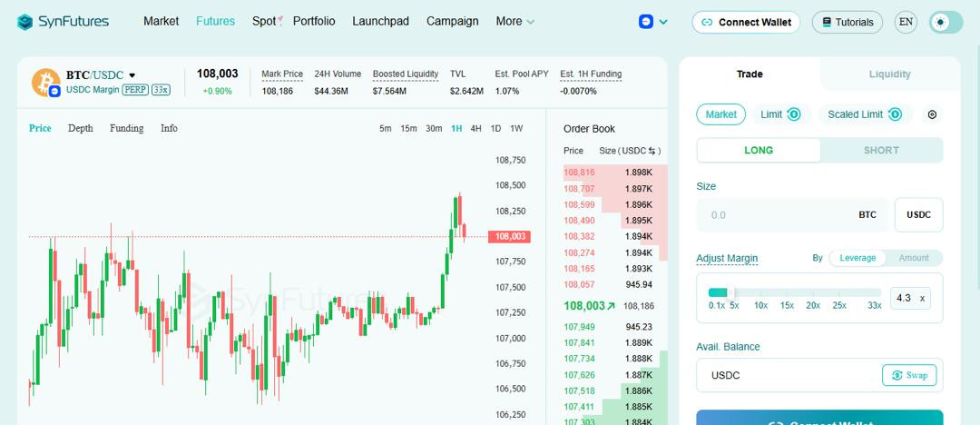Open the Depth chart tab
This screenshot has width=980, height=425.
[80, 128]
